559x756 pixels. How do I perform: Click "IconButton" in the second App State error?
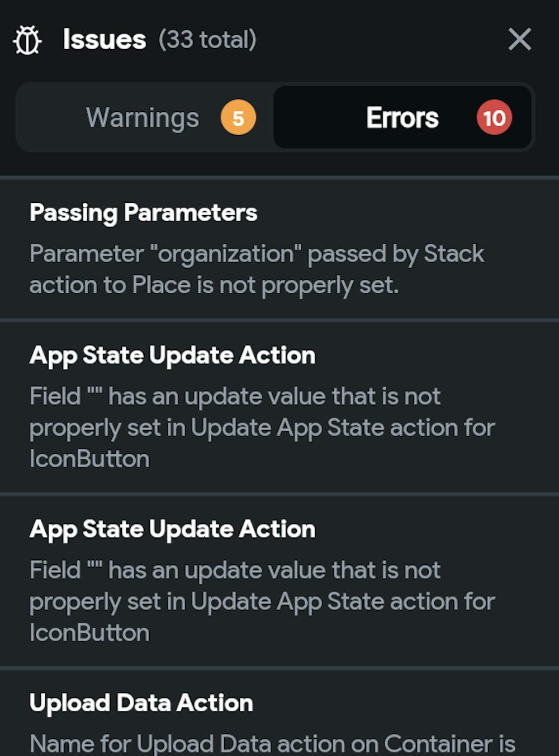89,633
